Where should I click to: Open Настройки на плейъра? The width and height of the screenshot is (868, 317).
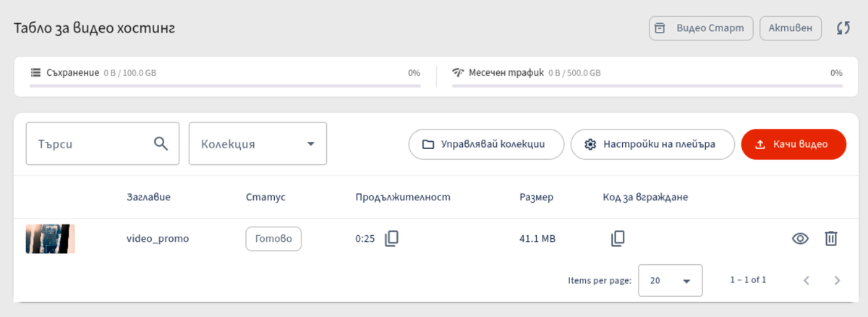pos(652,144)
